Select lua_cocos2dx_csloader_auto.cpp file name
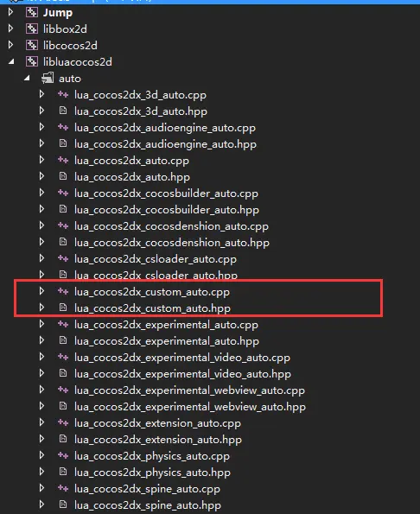 click(x=155, y=259)
